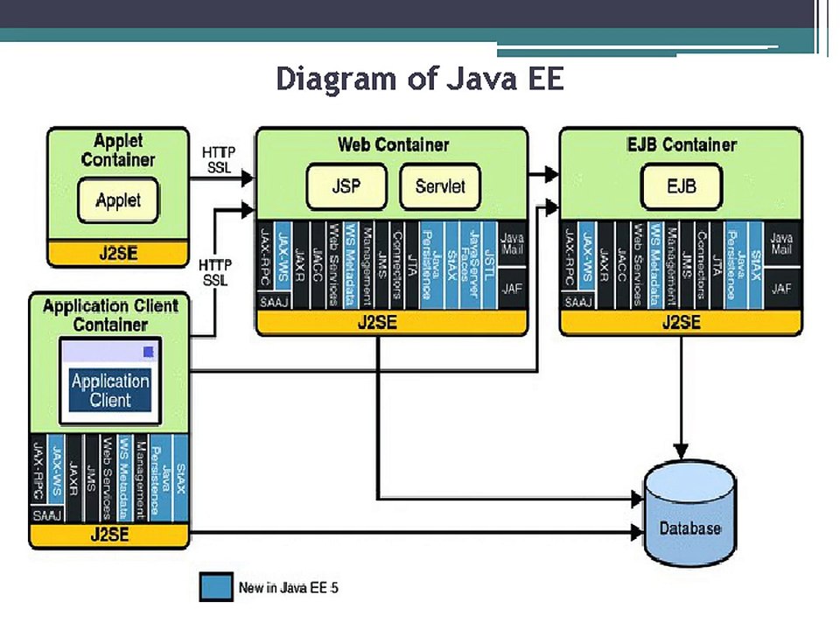Click the J2SE bar in Application Client Container
The image size is (840, 630).
click(109, 535)
